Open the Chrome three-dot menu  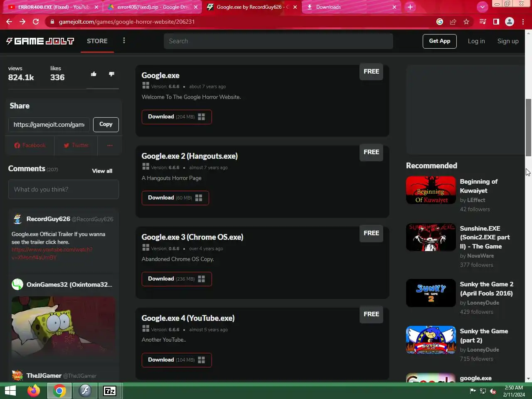(x=523, y=22)
